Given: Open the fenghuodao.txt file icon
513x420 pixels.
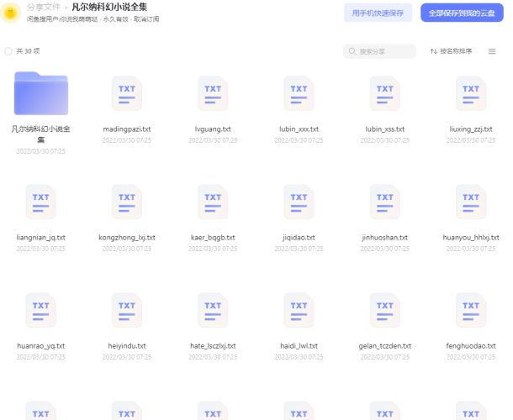Looking at the screenshot, I should pyautogui.click(x=471, y=310).
